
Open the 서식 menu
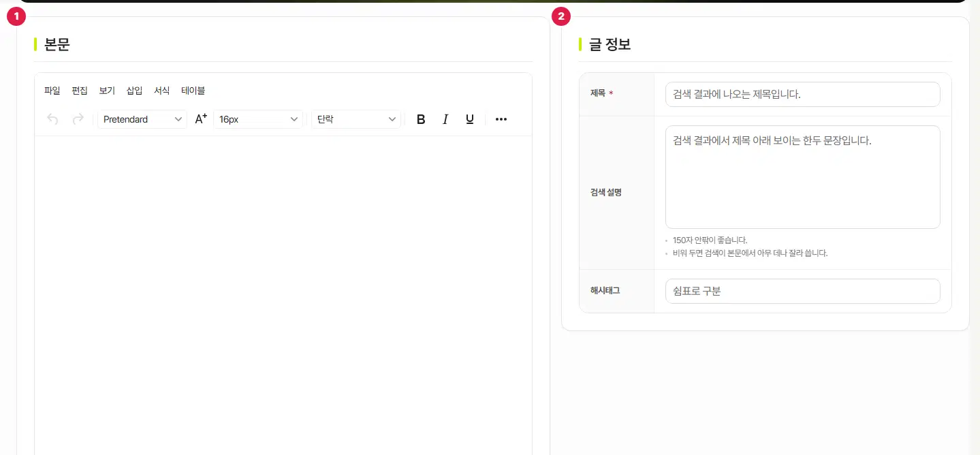click(x=162, y=91)
